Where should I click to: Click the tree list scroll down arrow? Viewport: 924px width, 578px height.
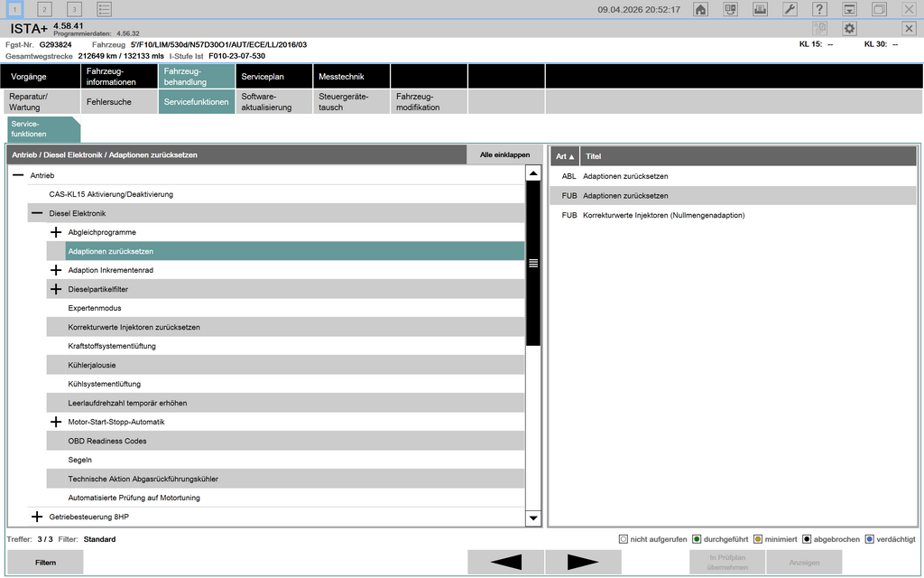532,517
